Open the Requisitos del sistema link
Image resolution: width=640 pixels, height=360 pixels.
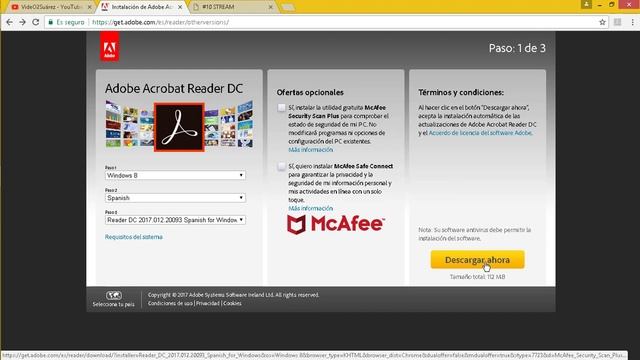click(133, 237)
